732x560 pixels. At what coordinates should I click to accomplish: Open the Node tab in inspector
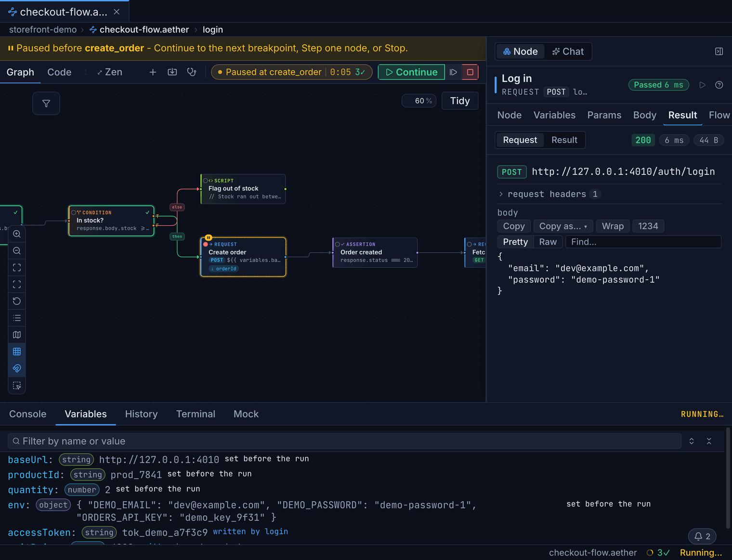coord(510,115)
